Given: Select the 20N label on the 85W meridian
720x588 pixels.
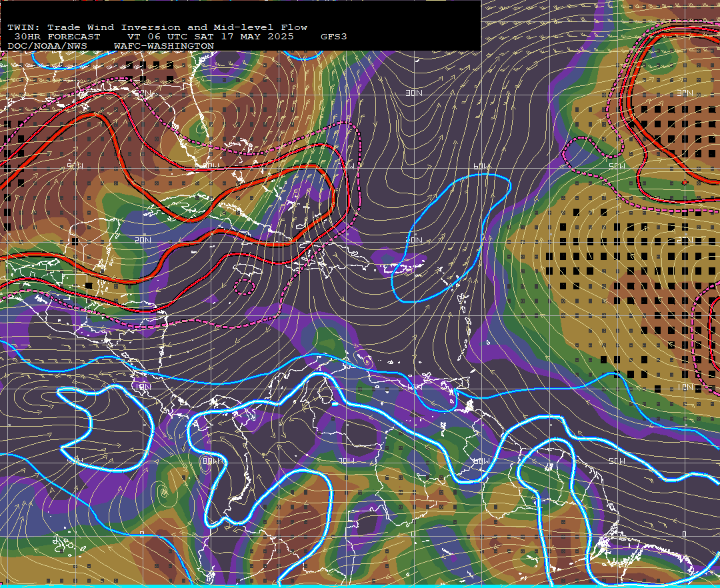Looking at the screenshot, I should click(x=143, y=241).
